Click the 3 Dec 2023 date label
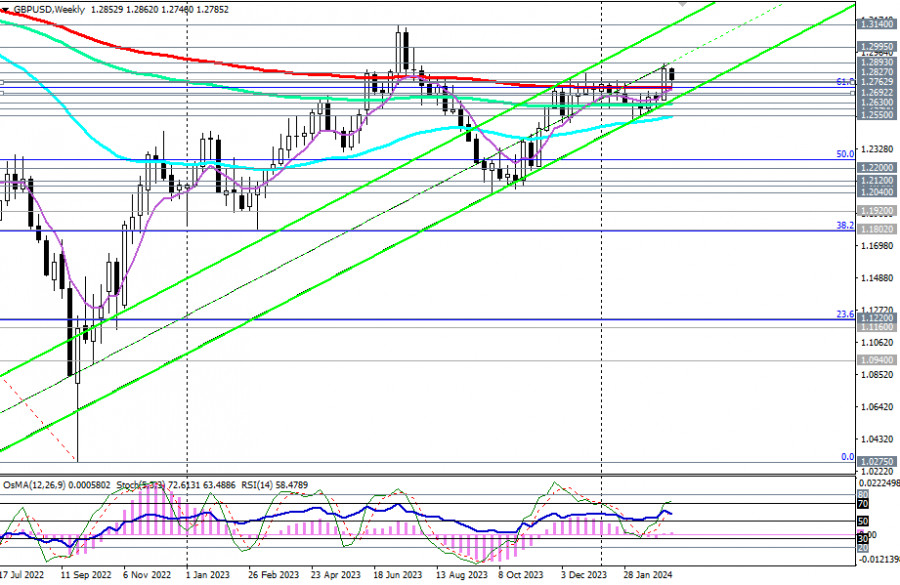The height and width of the screenshot is (585, 900). 584,575
